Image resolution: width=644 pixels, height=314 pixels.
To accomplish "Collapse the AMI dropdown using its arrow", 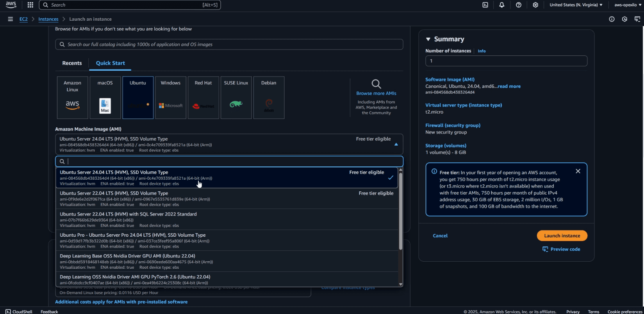I will (396, 145).
